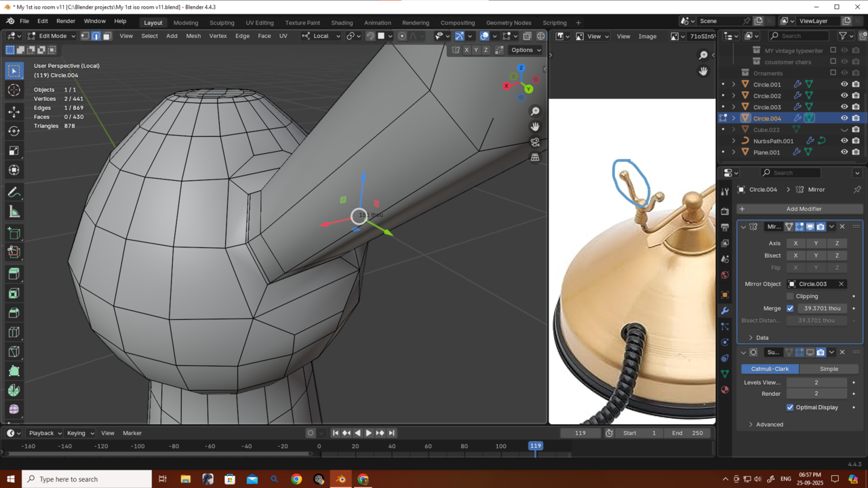Viewport: 868px width, 488px height.
Task: Open the Mesh menu
Action: 193,36
